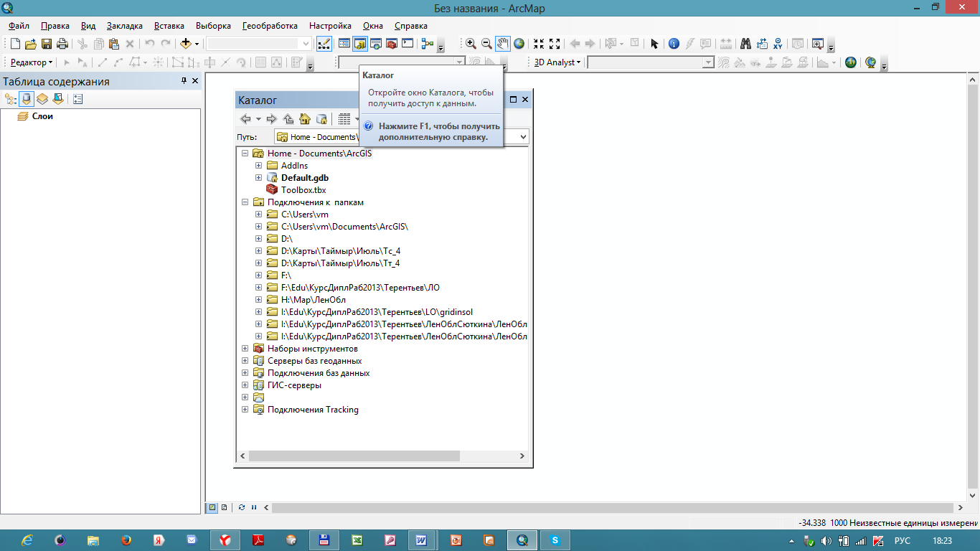
Task: Click the Catalog window toolbar icon
Action: coord(360,44)
